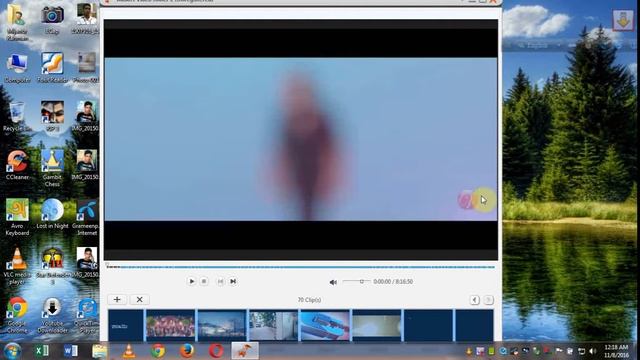This screenshot has height=360, width=640.
Task: Click the video preview area
Action: pos(301,139)
